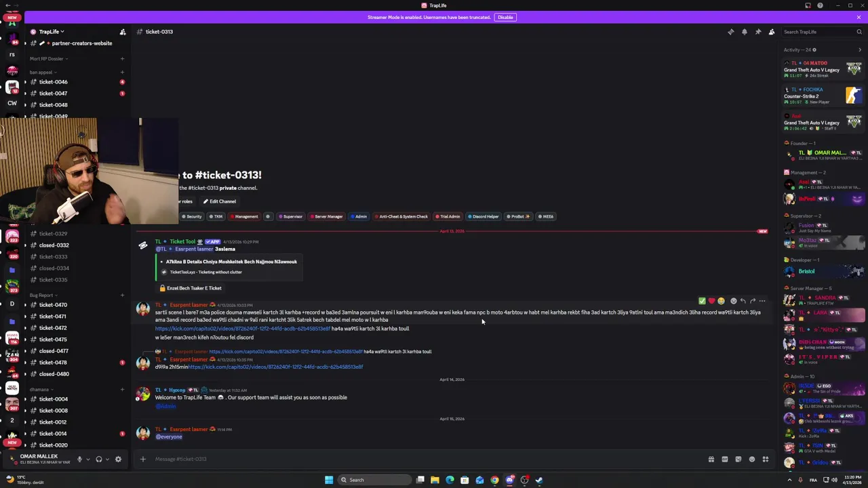Open Bristol developer member profile
Image resolution: width=868 pixels, height=488 pixels.
pyautogui.click(x=823, y=271)
